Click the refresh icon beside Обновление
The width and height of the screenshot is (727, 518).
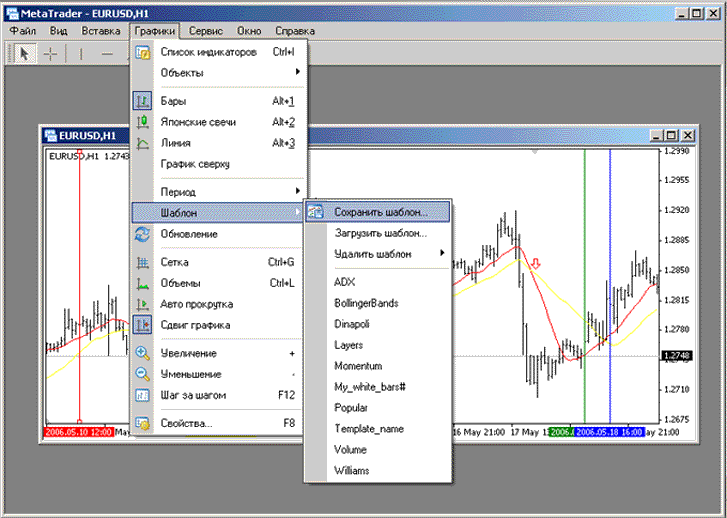143,234
